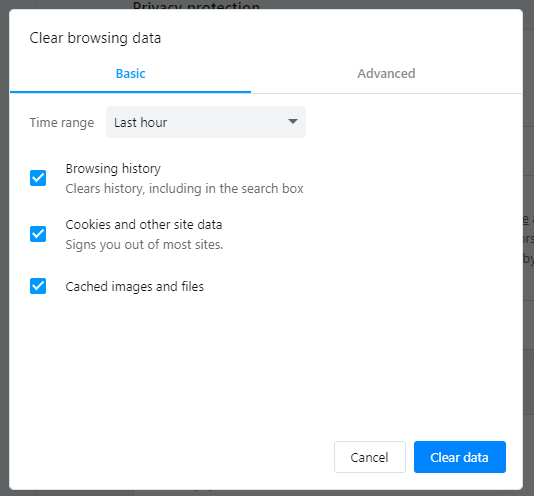Toggle Cookies and other site data checkbox
Screen dimensions: 534x496
[38, 234]
